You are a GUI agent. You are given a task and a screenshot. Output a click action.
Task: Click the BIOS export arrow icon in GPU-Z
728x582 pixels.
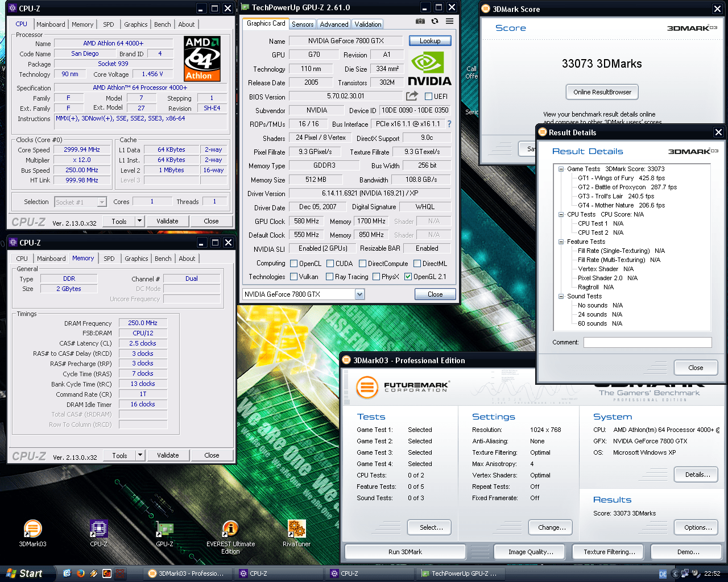point(412,96)
